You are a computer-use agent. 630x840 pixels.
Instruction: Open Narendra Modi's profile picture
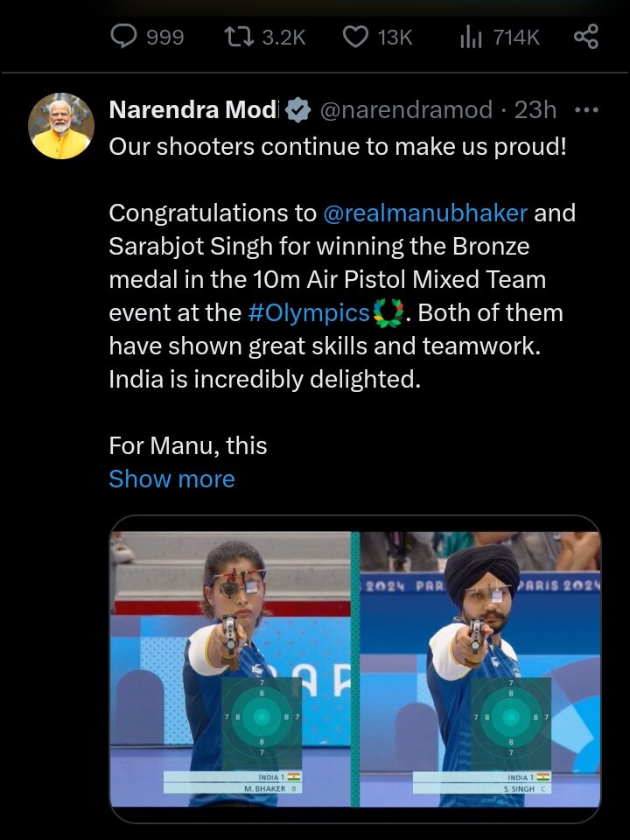61,126
